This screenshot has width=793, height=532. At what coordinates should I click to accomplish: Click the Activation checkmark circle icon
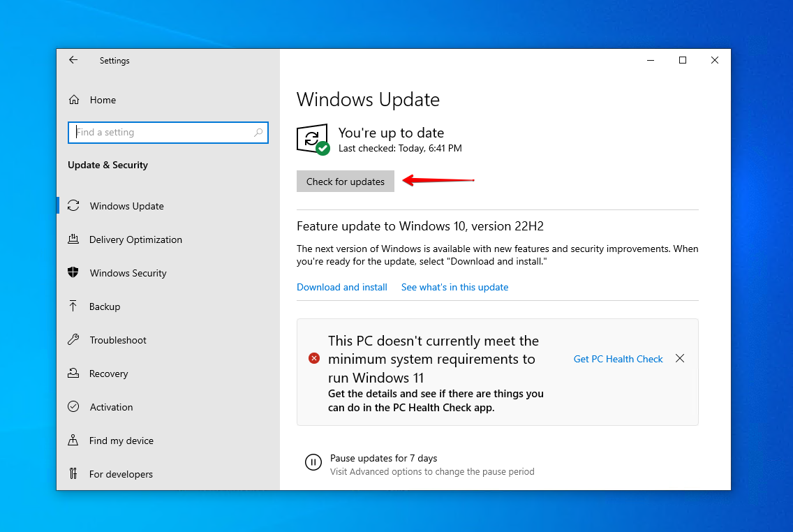tap(73, 406)
